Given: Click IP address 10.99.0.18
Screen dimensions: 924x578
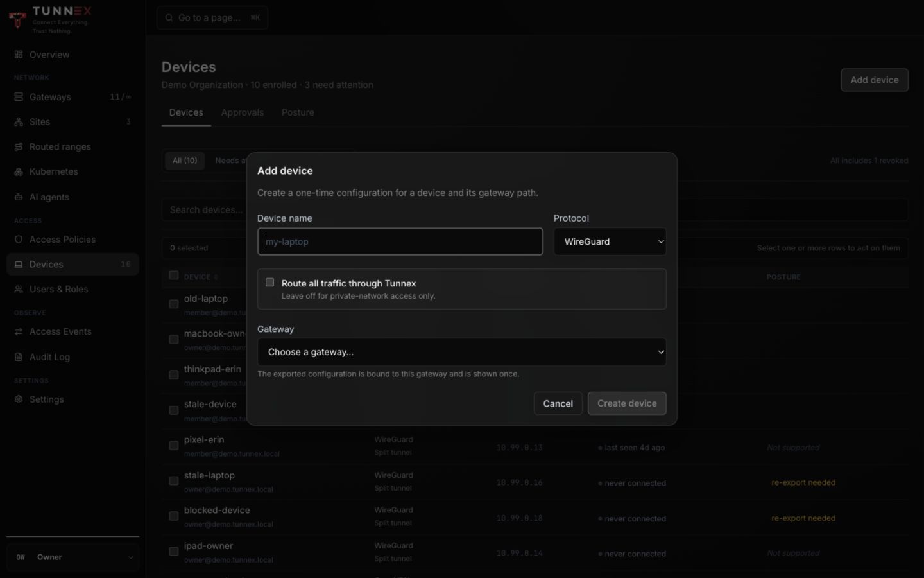Looking at the screenshot, I should pyautogui.click(x=519, y=518).
